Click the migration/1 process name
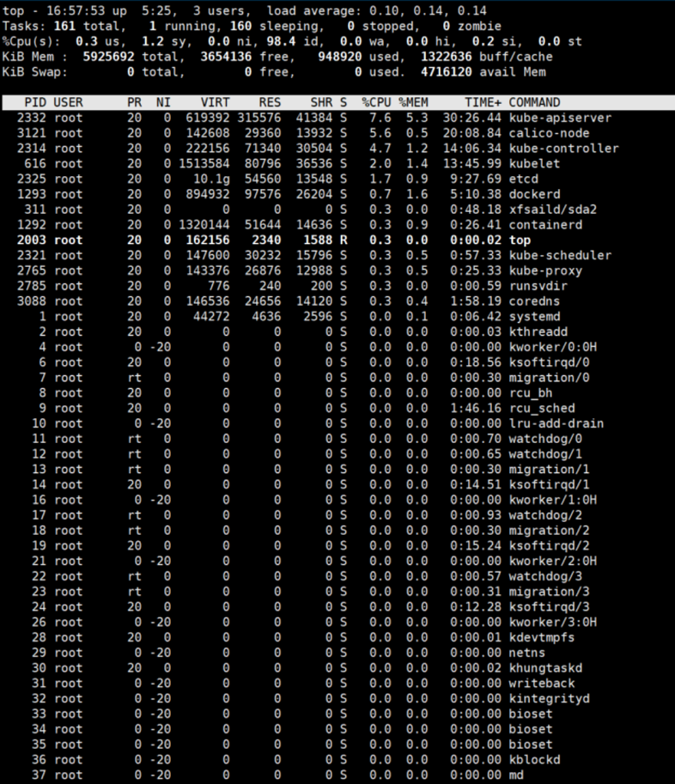 (549, 470)
